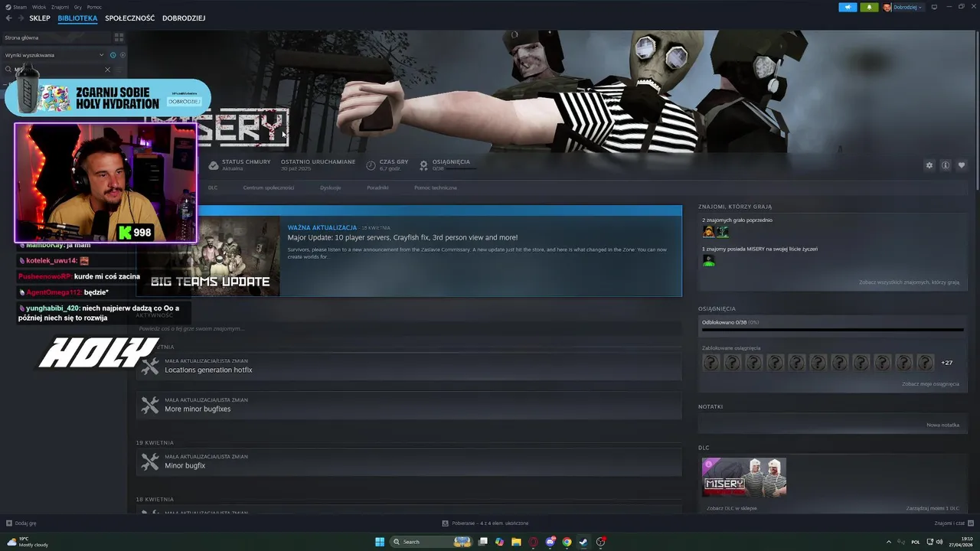Viewport: 980px width, 551px height.
Task: Open the Pomoc techniczna tab
Action: point(436,187)
